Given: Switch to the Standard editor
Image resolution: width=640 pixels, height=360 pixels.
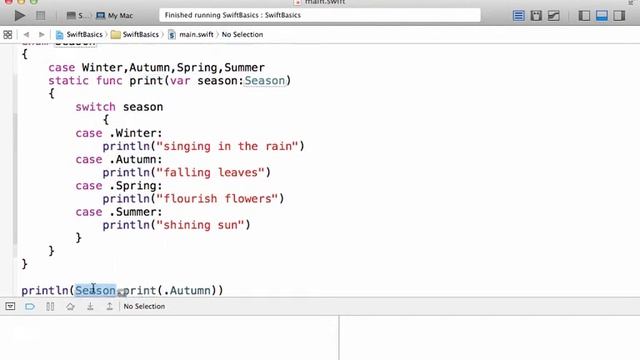Looking at the screenshot, I should tap(518, 16).
